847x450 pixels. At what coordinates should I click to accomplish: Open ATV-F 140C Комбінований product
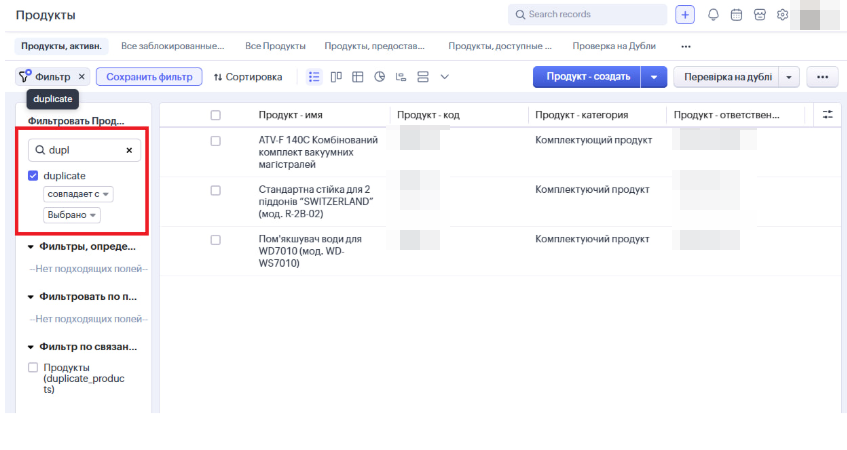[x=318, y=152]
